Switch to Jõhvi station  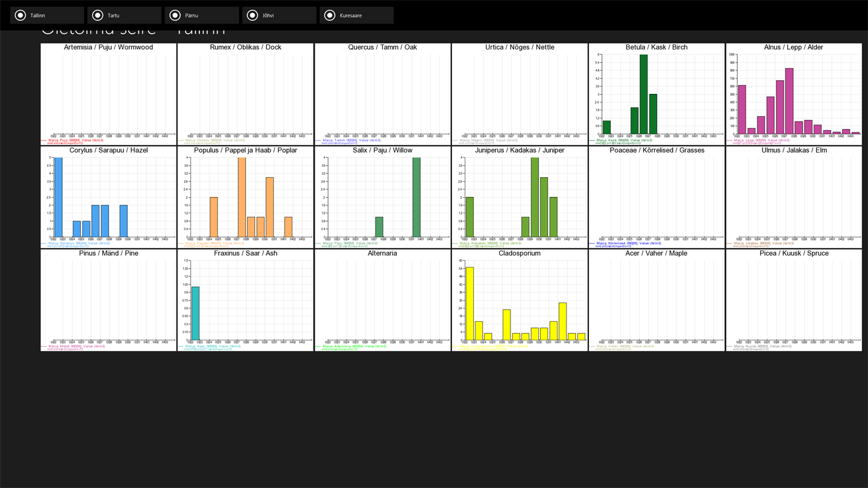tap(279, 15)
